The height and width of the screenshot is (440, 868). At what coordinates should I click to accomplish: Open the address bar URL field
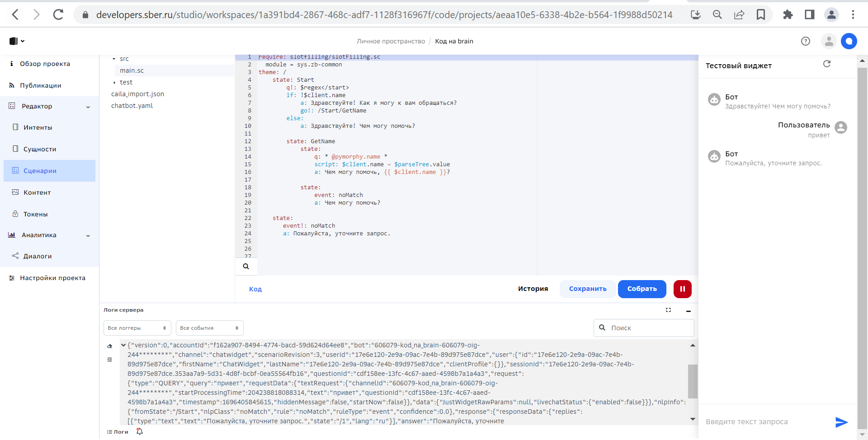pos(384,15)
